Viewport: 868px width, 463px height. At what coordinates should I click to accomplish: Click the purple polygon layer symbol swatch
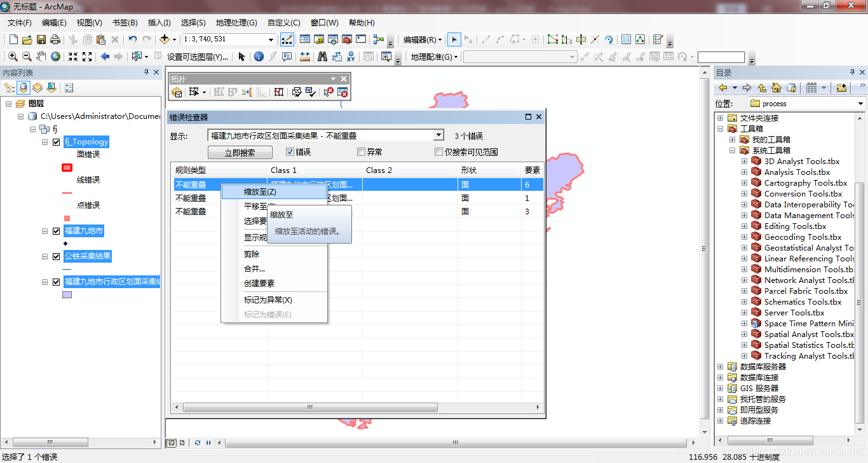(x=67, y=294)
